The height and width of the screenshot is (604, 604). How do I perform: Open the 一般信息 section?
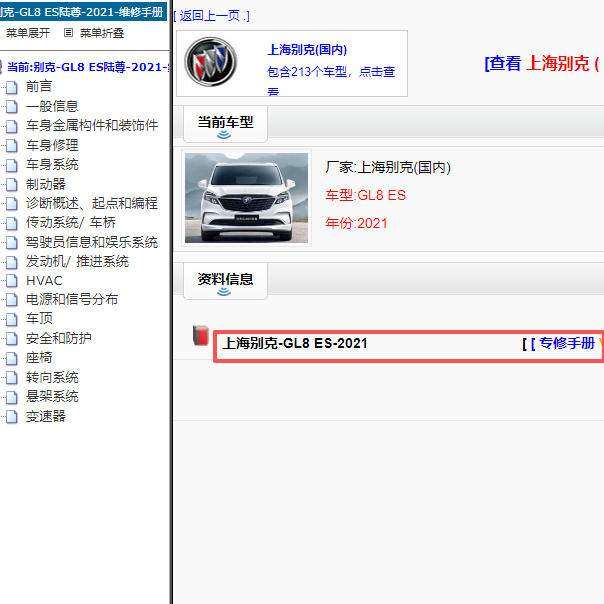pyautogui.click(x=52, y=106)
